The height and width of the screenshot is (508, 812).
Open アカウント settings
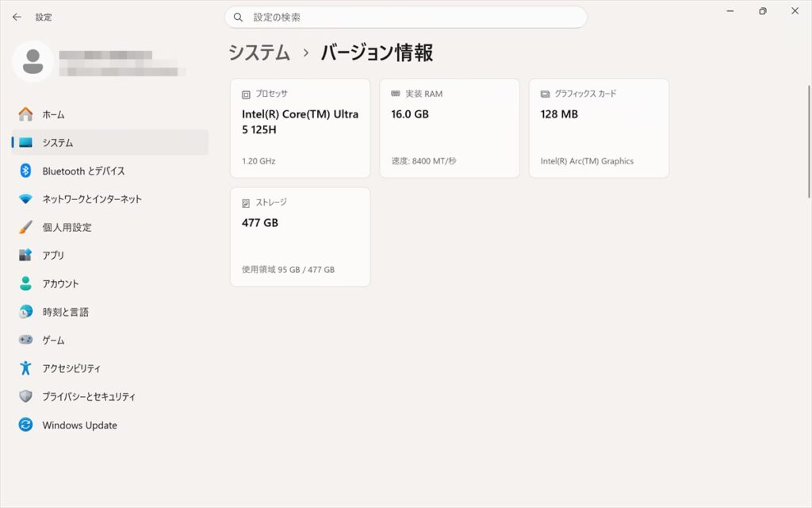[x=109, y=283]
